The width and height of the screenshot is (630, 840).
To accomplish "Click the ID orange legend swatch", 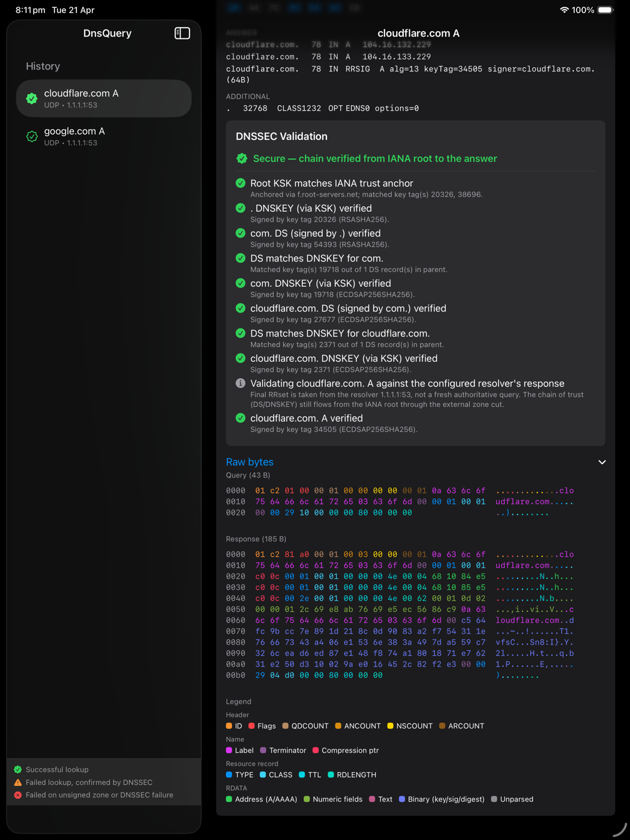I will coord(229,726).
